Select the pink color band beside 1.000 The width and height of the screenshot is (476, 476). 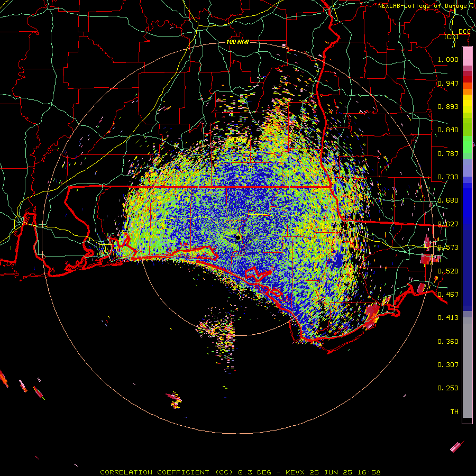click(x=467, y=57)
